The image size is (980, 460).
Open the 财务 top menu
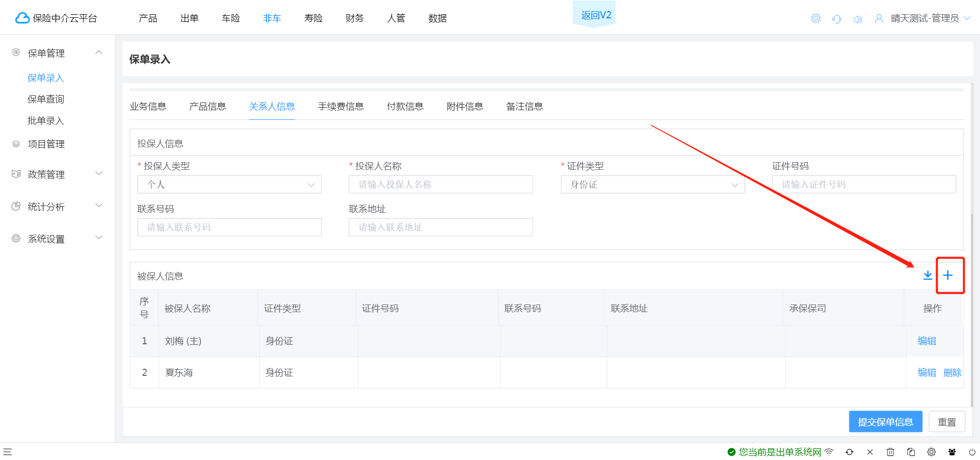pyautogui.click(x=355, y=18)
